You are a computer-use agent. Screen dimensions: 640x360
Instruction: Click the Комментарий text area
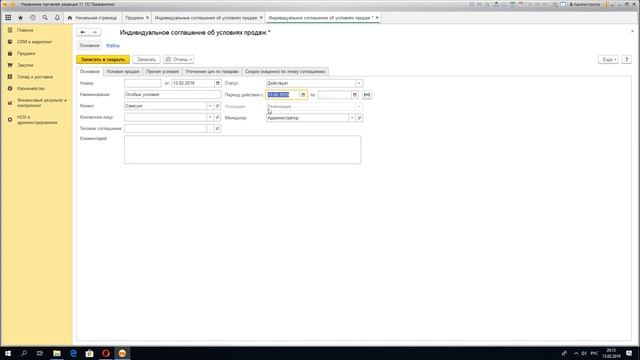pos(242,150)
